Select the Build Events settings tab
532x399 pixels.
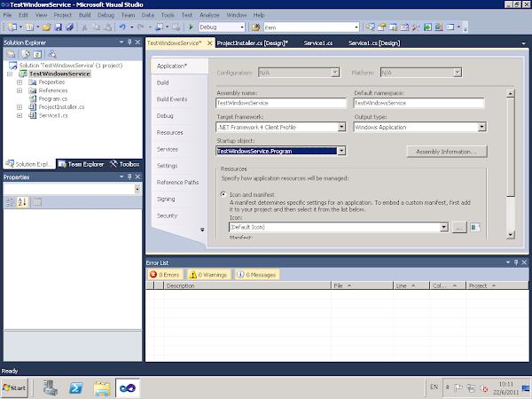click(172, 99)
